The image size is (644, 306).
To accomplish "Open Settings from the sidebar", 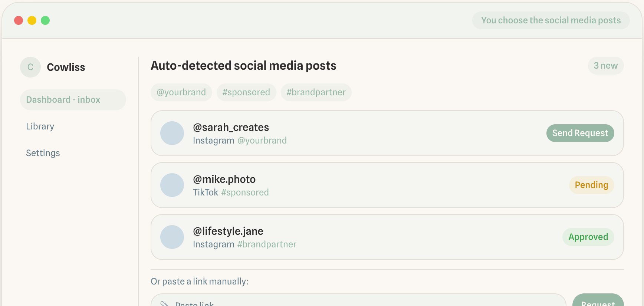I will 43,153.
